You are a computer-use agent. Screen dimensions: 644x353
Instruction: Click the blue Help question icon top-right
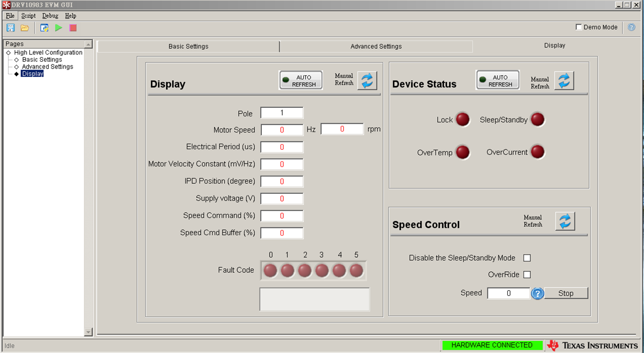[x=631, y=27]
